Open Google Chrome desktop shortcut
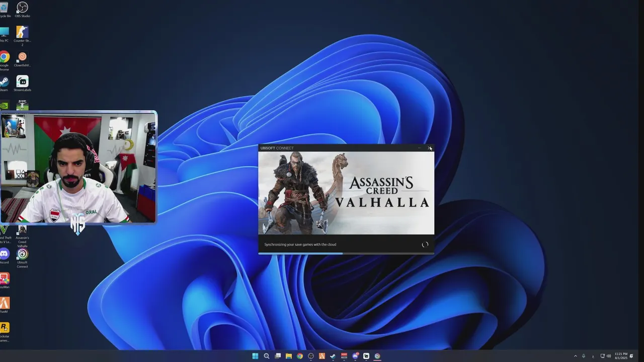The width and height of the screenshot is (644, 362). 4,61
